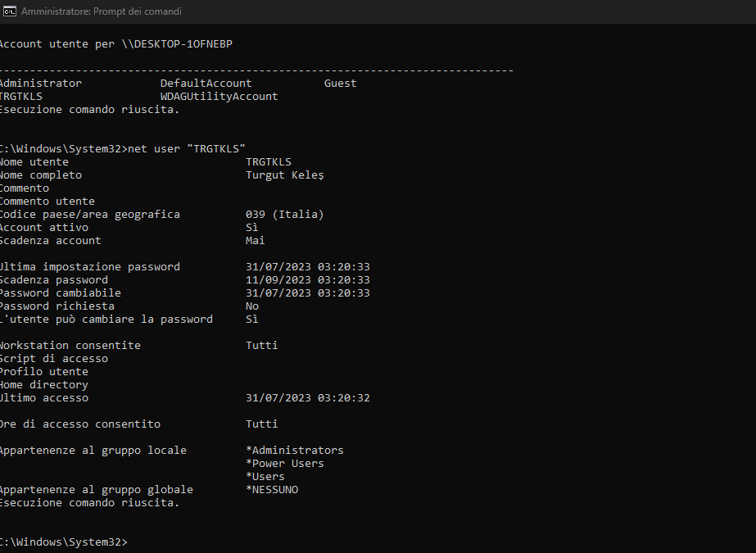This screenshot has width=756, height=553.
Task: Click the Ultimo accesso timestamp value
Action: click(x=307, y=397)
